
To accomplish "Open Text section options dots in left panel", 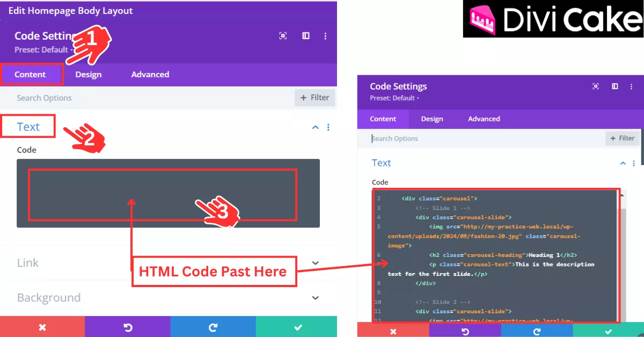I will click(328, 127).
